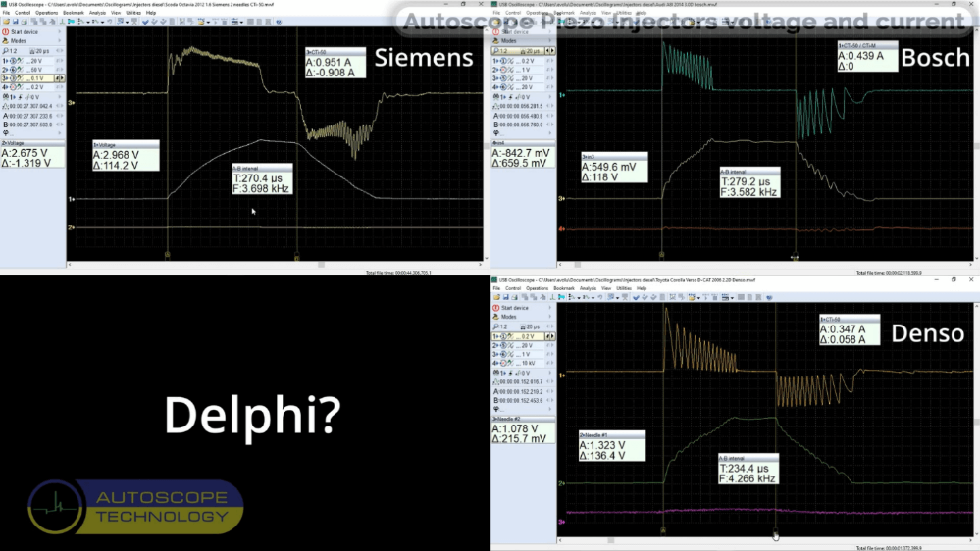Toggle channel 2 (1 V) in Bosch window

520,69
